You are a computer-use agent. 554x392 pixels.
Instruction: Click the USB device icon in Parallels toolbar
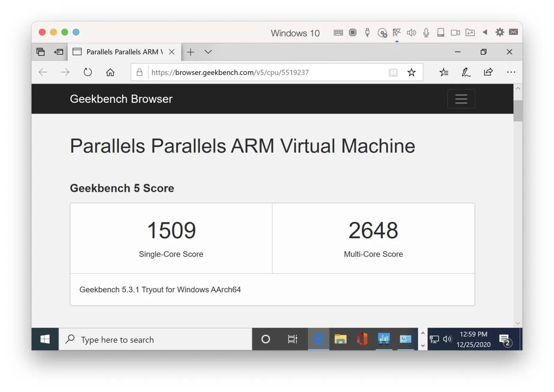pyautogui.click(x=367, y=33)
